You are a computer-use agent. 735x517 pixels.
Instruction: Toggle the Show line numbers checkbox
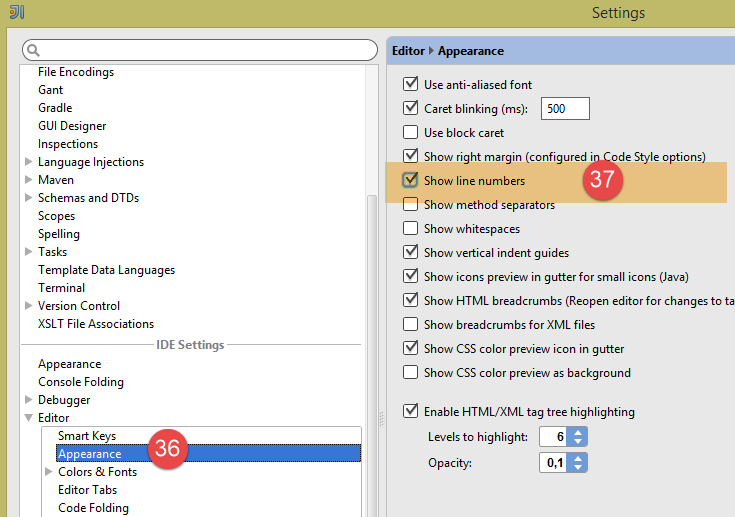(410, 181)
